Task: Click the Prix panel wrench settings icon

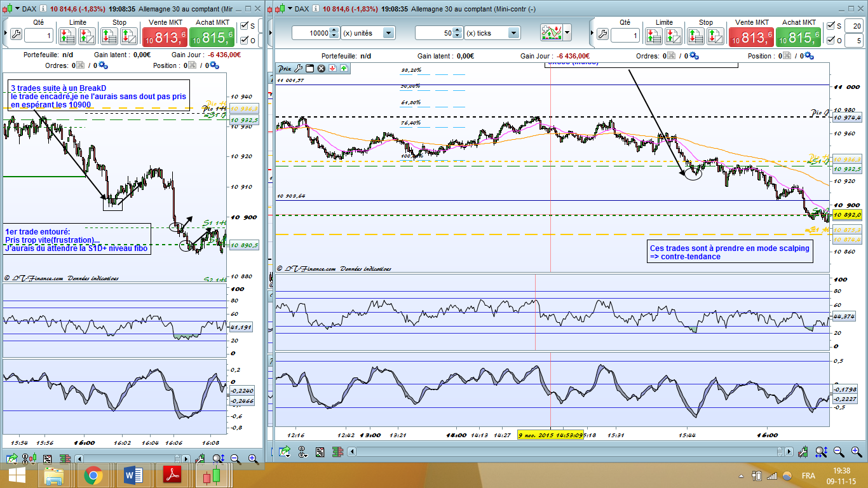Action: pos(299,68)
